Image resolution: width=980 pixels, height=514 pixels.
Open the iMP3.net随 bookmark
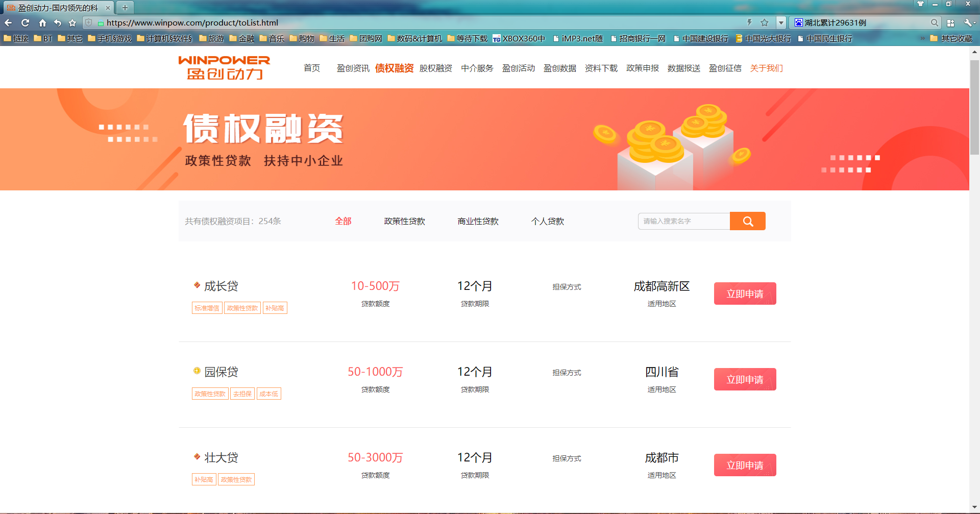[x=578, y=38]
